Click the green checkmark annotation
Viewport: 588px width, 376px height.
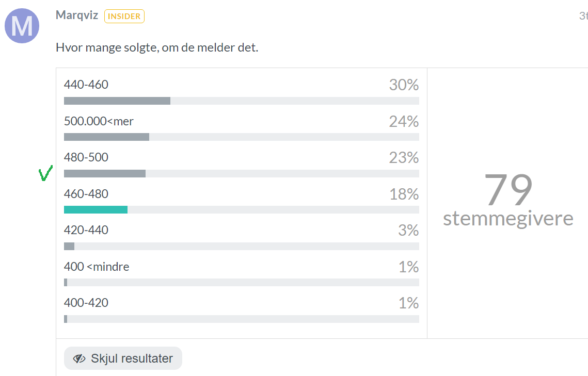[x=45, y=173]
